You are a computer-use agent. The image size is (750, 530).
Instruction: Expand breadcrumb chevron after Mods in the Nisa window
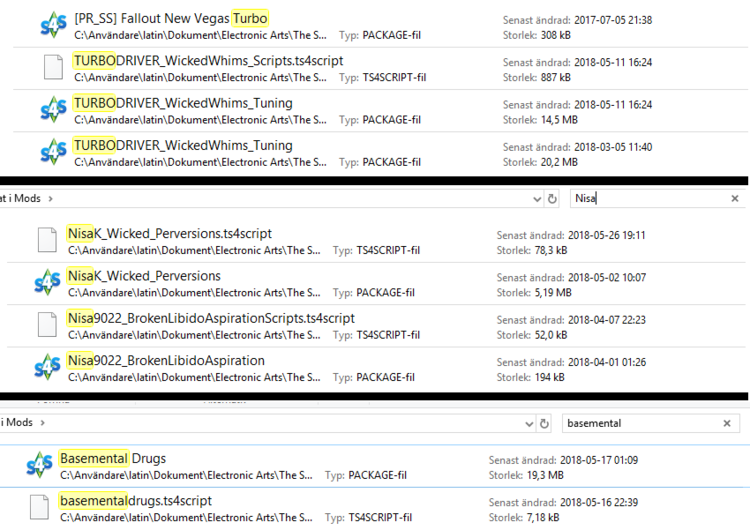(x=50, y=199)
